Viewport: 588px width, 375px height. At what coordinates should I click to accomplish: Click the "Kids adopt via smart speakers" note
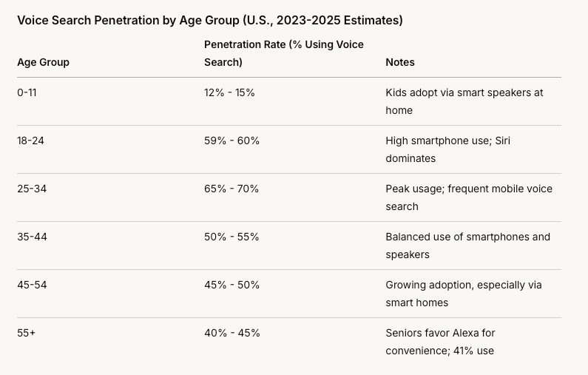click(464, 101)
